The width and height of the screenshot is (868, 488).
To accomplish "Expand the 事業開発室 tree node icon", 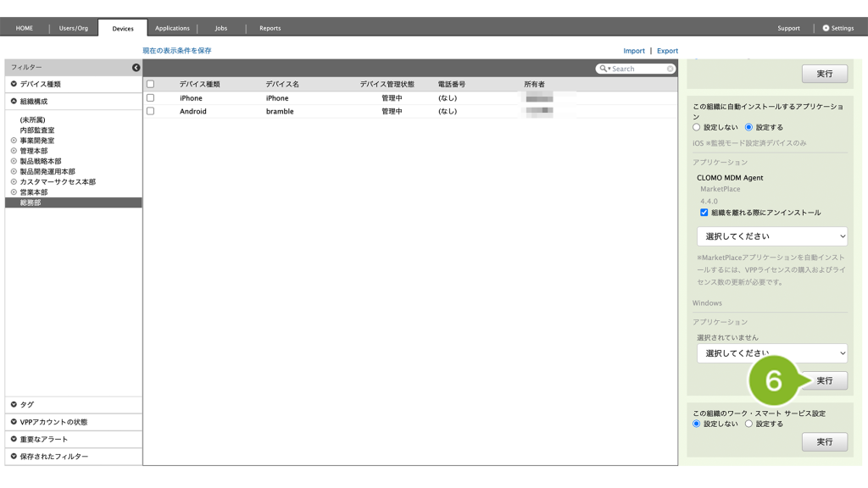I will [x=14, y=141].
